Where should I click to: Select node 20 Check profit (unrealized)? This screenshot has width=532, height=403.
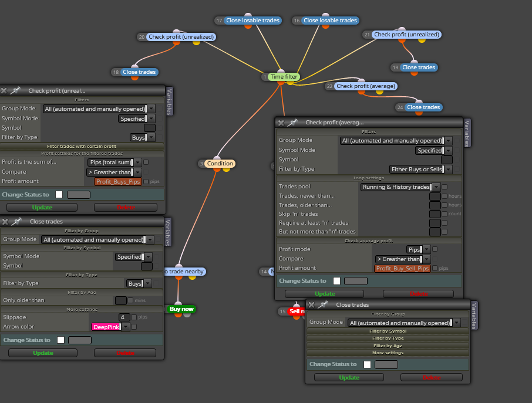click(181, 36)
